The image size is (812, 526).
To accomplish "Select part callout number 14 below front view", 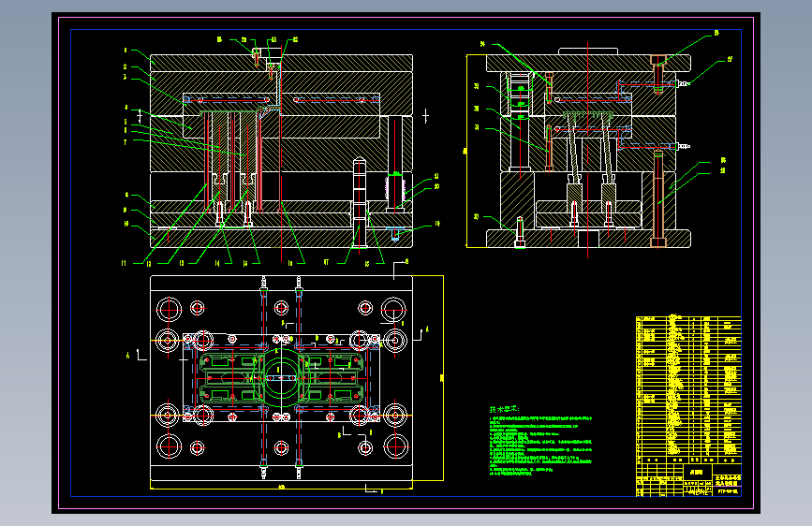I will [x=217, y=264].
